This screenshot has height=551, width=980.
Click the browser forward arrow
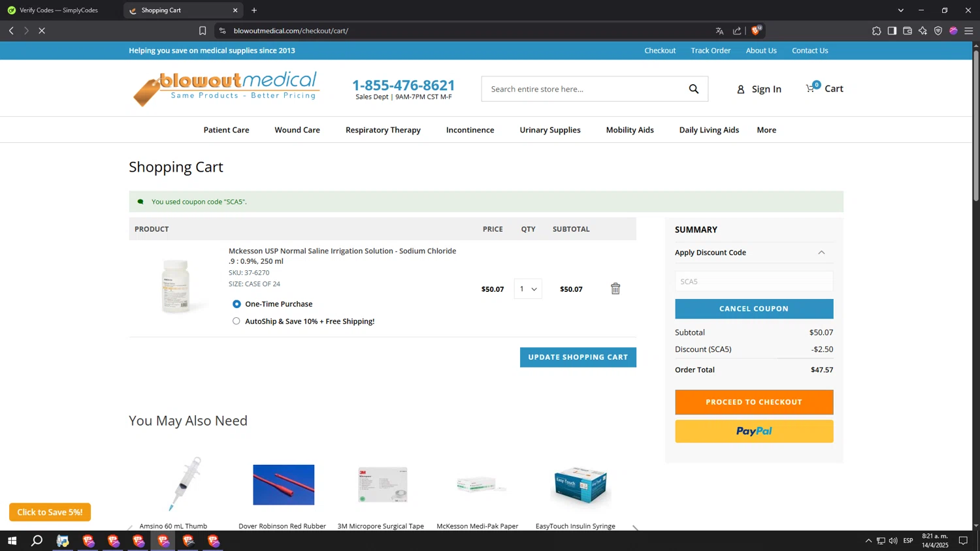26,31
